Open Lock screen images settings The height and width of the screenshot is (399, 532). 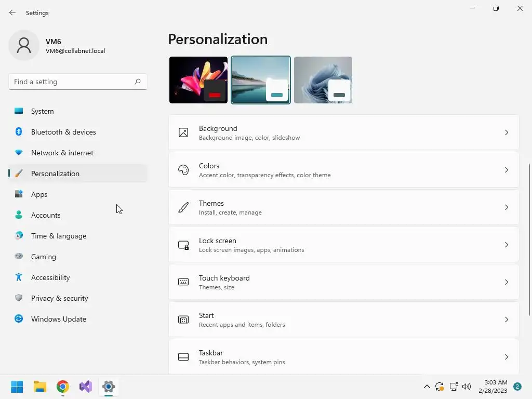(x=344, y=245)
